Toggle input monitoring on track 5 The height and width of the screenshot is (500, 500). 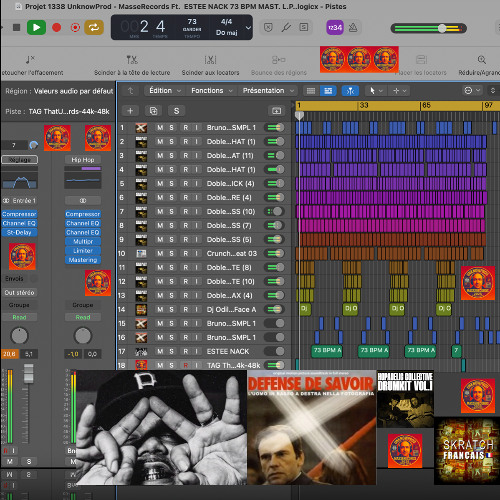[x=196, y=183]
